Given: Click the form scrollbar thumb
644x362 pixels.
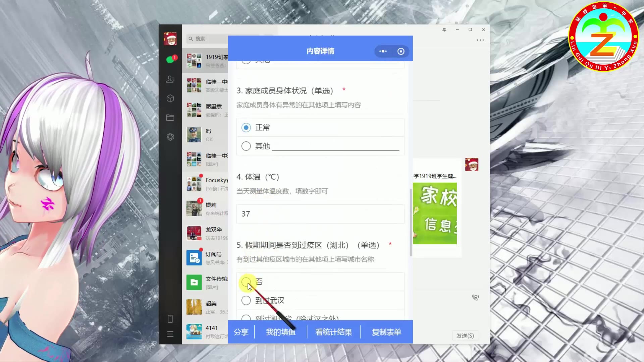Looking at the screenshot, I should click(x=411, y=222).
